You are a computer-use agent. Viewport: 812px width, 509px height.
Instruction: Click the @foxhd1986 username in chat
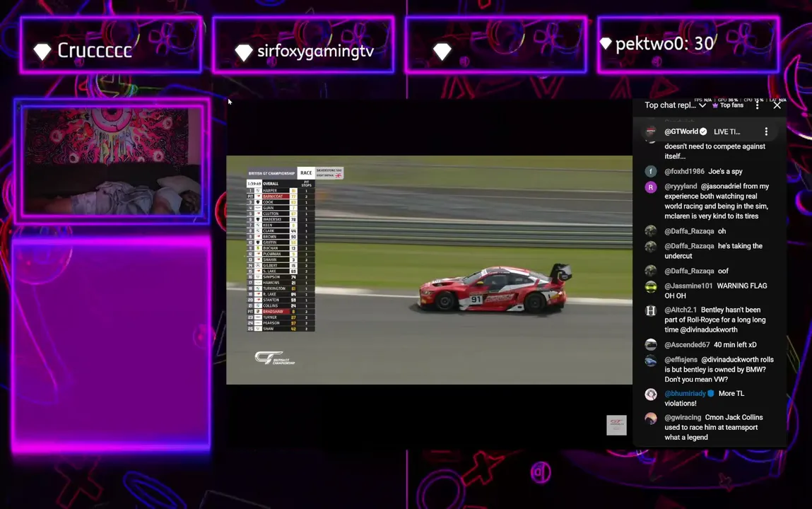[x=684, y=171]
